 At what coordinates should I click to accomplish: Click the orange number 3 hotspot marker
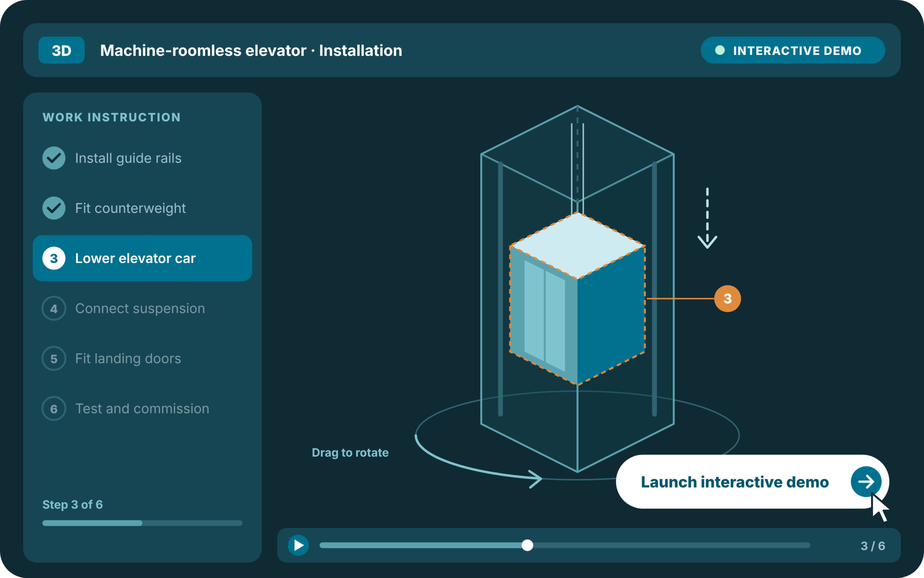pyautogui.click(x=727, y=298)
